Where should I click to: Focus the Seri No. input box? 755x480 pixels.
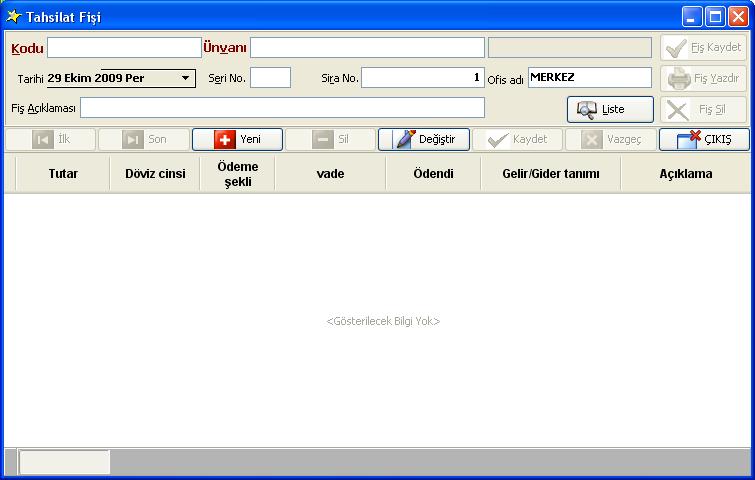(x=270, y=78)
